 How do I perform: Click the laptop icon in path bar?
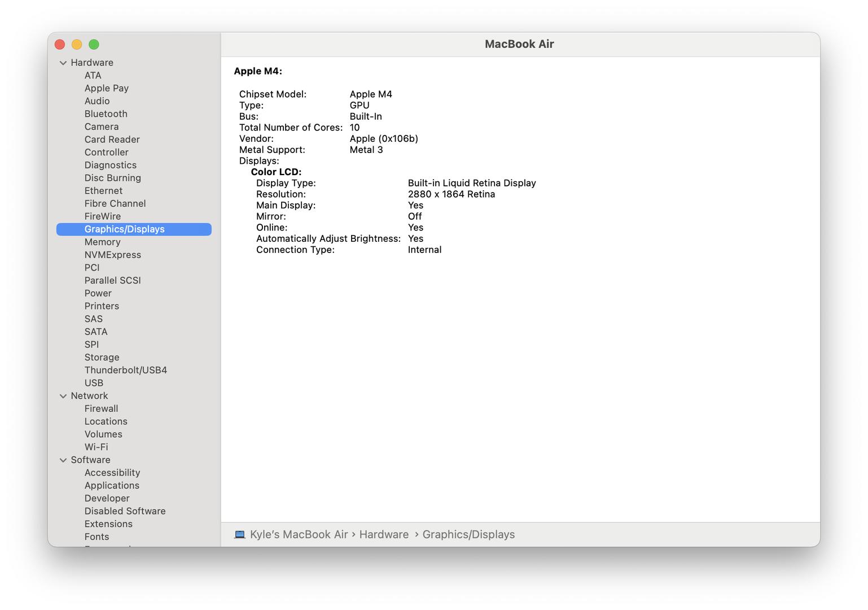pyautogui.click(x=240, y=534)
